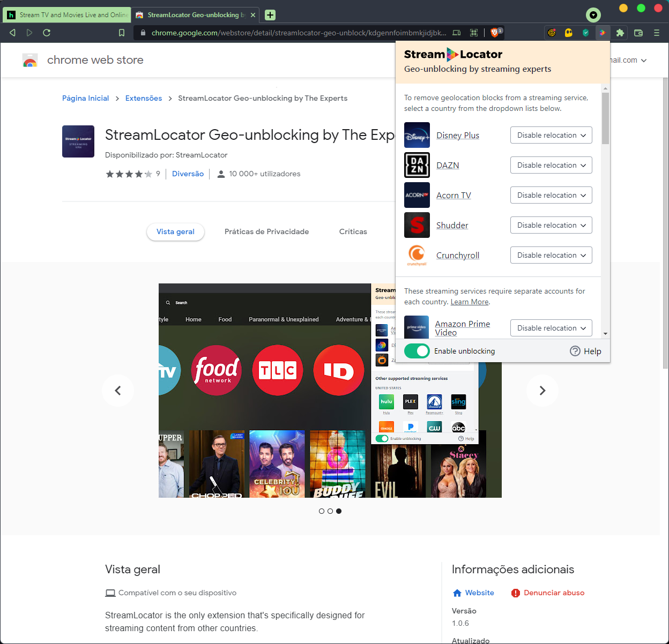Image resolution: width=669 pixels, height=644 pixels.
Task: Click the Shudder logo icon
Action: [x=417, y=225]
